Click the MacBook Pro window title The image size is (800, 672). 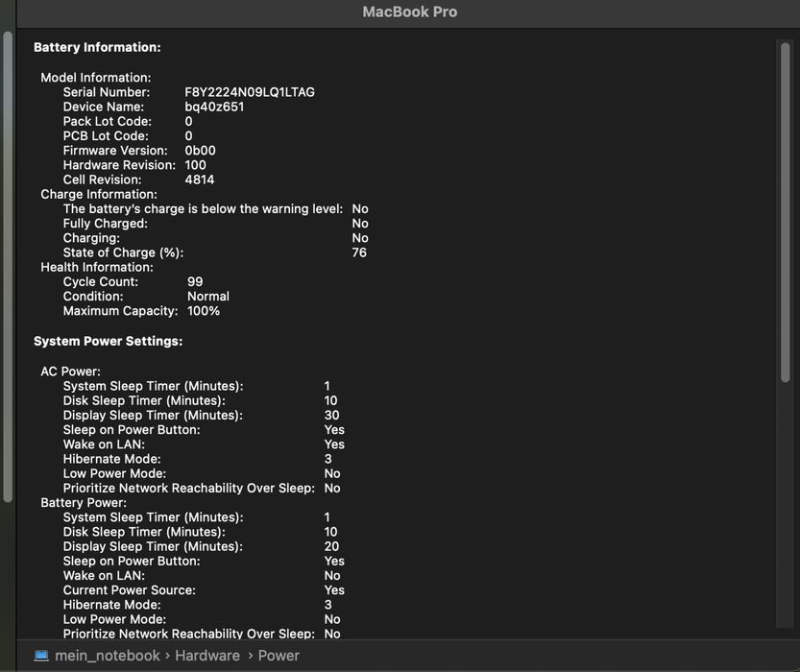pyautogui.click(x=410, y=12)
